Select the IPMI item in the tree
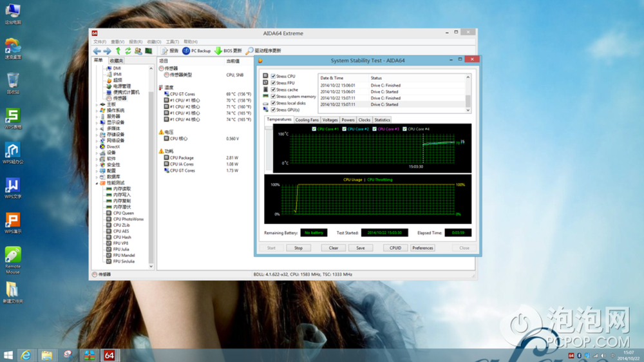644x362 pixels. [114, 74]
